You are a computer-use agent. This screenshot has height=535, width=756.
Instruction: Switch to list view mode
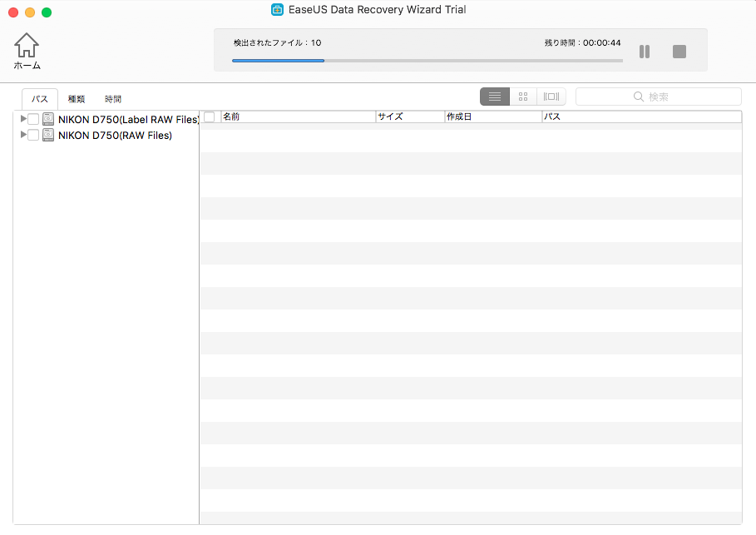(495, 97)
